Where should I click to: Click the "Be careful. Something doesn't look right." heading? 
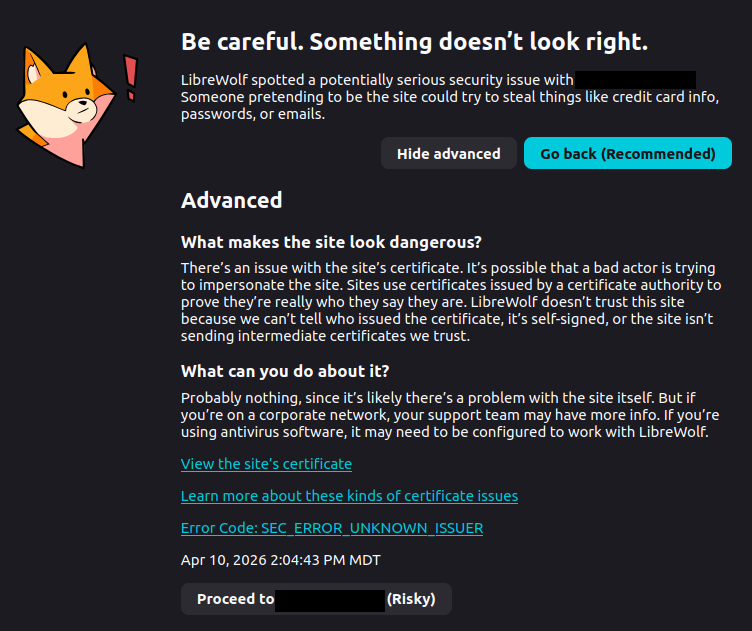tap(414, 42)
